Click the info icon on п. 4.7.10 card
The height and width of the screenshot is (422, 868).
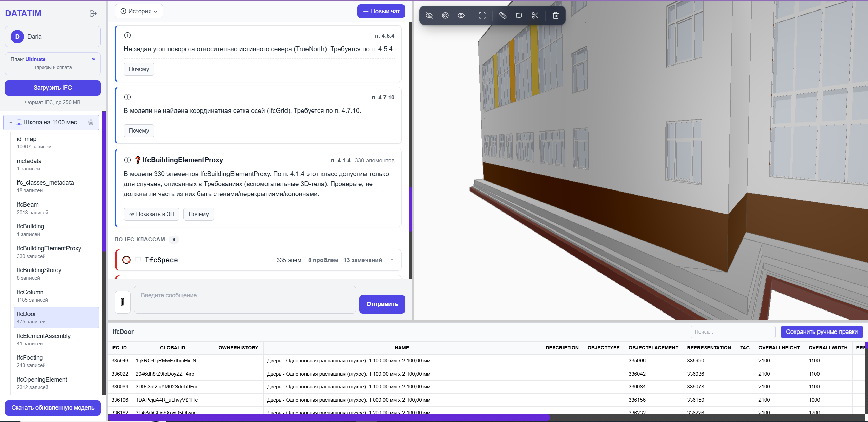tap(127, 97)
